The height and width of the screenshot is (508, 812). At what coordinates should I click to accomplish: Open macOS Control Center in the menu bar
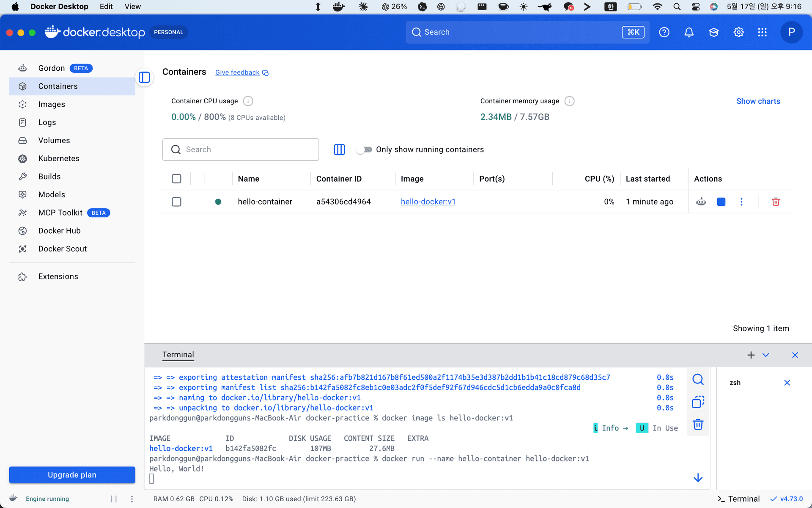pos(696,7)
